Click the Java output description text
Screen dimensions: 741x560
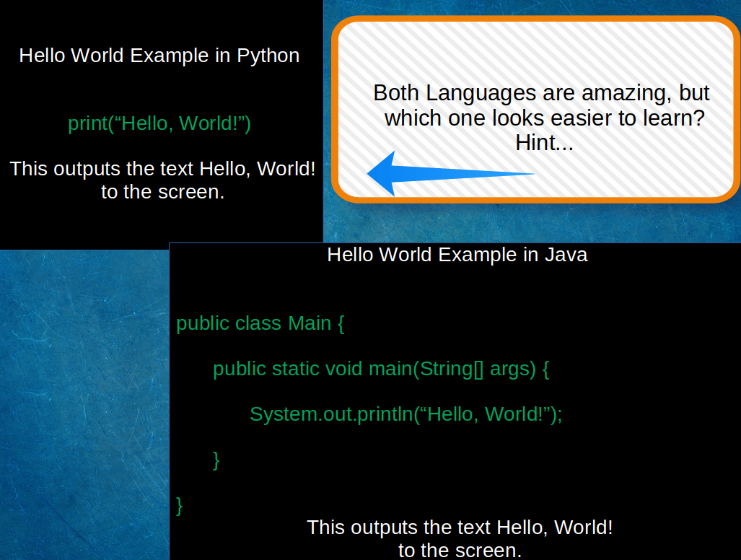(460, 538)
